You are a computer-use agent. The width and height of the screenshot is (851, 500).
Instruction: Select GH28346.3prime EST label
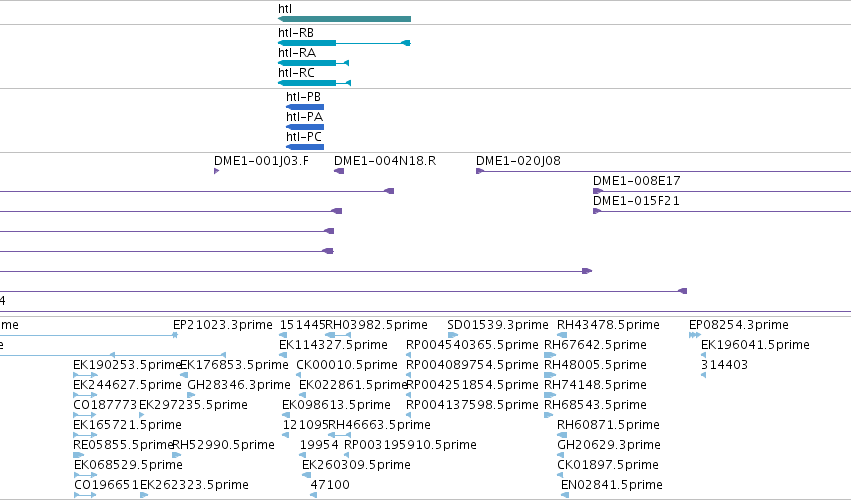click(x=239, y=385)
